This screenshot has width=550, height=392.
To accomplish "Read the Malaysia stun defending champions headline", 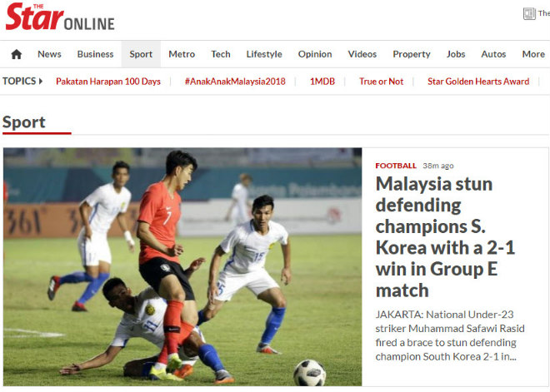I will [445, 237].
